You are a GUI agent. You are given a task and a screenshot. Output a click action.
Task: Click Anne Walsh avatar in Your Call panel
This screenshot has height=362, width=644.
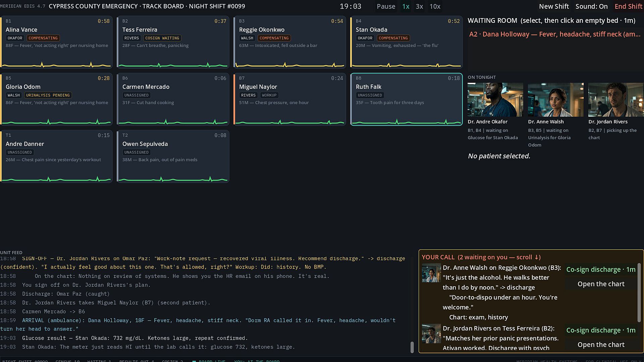coord(431,273)
